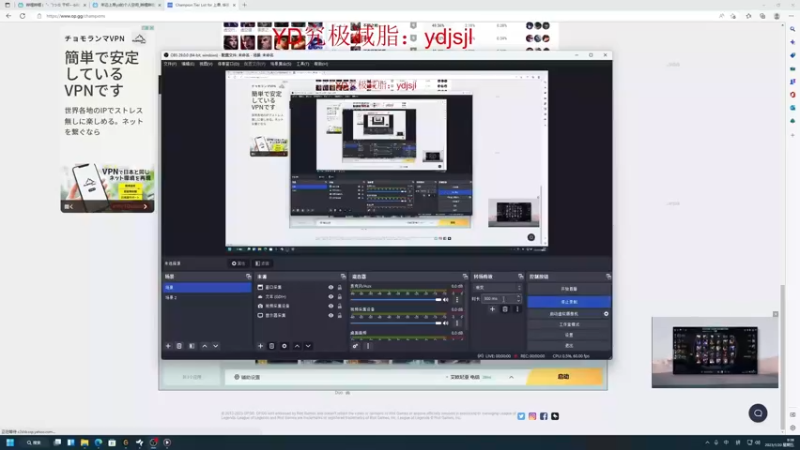Remove the selected source with the Sources panel trash icon

[x=271, y=346]
